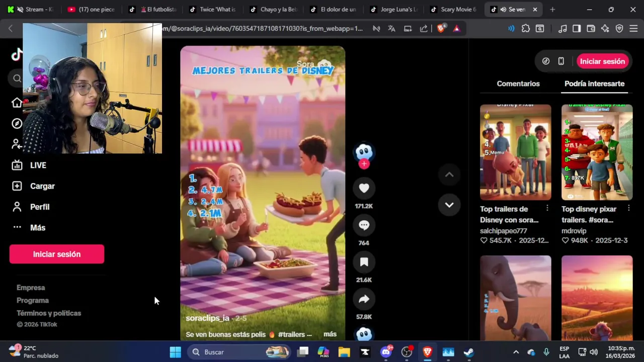
Task: Open the soraclips_ia ghost avatar profile
Action: tap(364, 152)
